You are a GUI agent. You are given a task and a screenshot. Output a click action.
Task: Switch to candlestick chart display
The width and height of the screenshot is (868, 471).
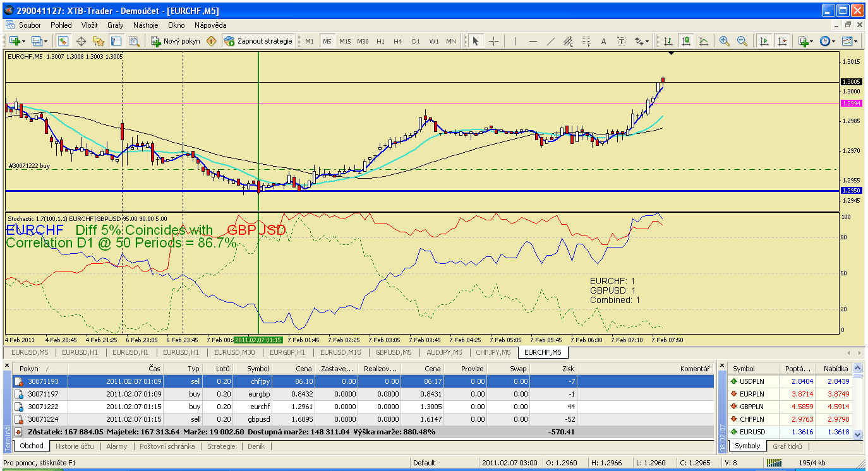686,41
